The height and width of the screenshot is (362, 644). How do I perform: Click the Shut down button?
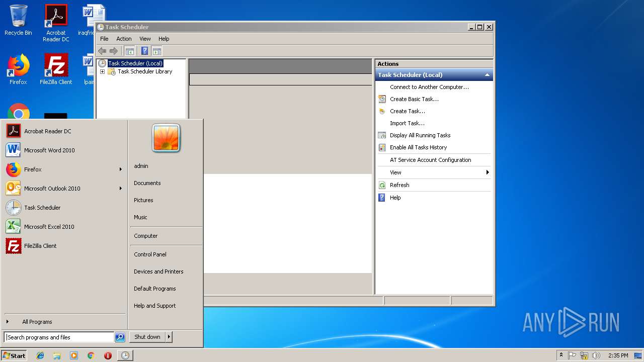(147, 337)
